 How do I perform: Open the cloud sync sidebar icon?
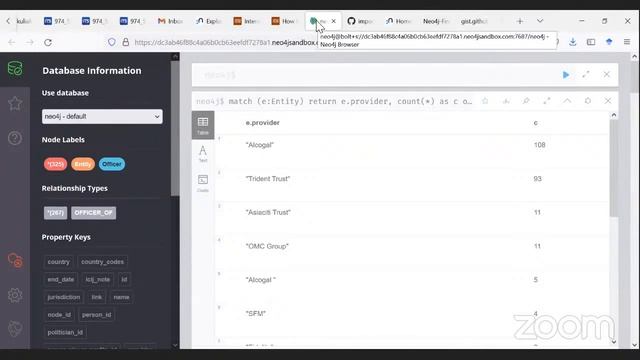coord(15,260)
